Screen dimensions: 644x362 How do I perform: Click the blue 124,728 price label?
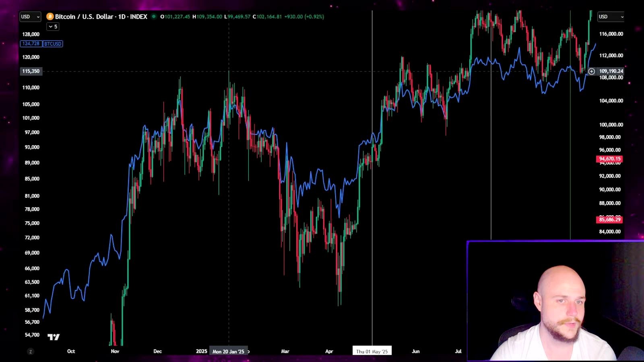[x=31, y=43]
